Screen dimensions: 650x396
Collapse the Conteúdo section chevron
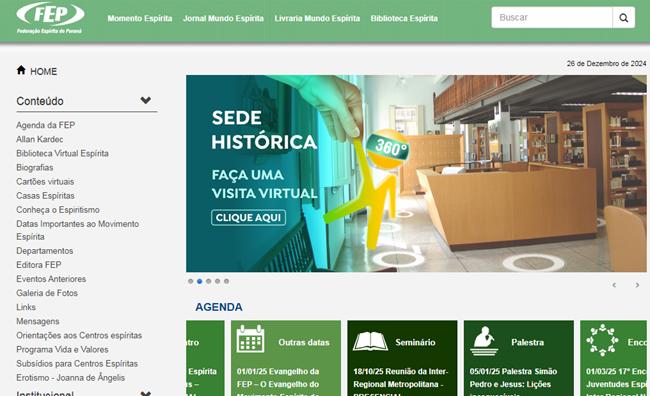click(146, 100)
